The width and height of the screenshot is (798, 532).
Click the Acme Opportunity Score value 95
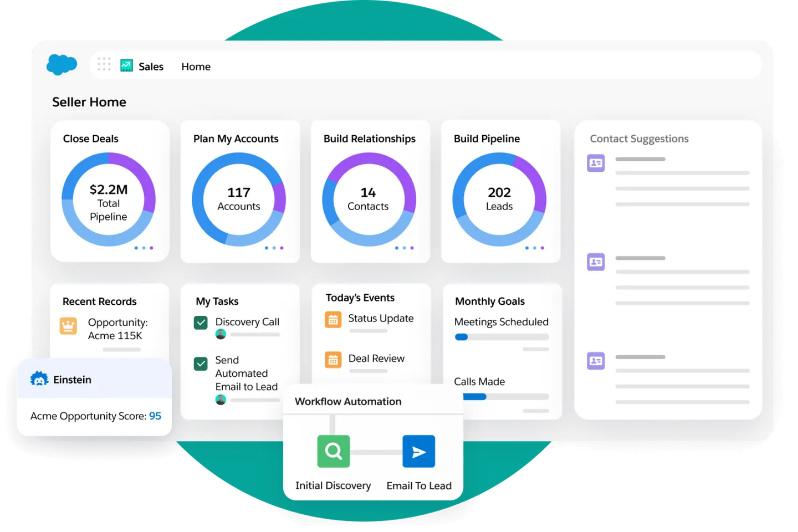[x=155, y=416]
